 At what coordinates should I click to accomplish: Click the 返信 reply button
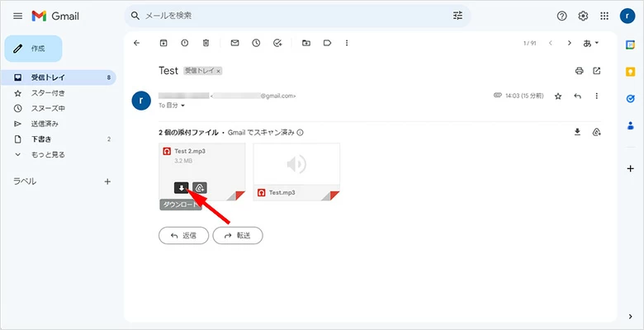click(183, 235)
